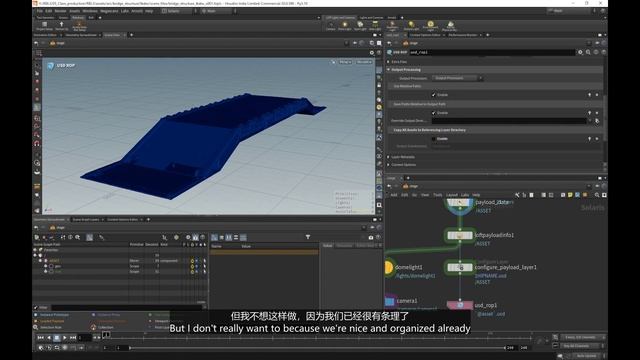The width and height of the screenshot is (640, 360).
Task: Select the usd_rop1 node
Action: point(460,305)
